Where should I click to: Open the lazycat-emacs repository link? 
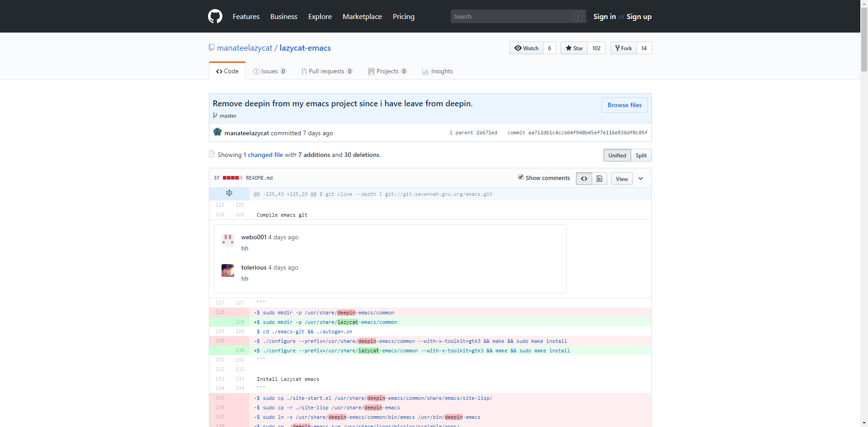pos(305,48)
